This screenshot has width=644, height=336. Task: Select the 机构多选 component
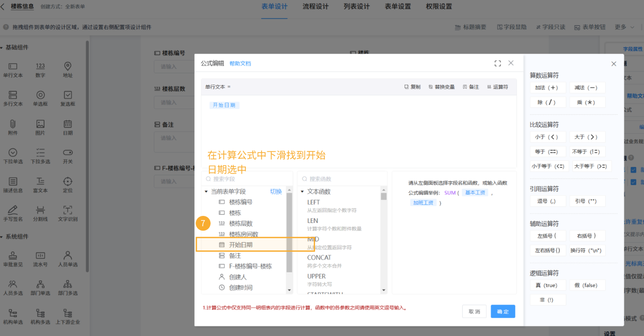pos(40,316)
